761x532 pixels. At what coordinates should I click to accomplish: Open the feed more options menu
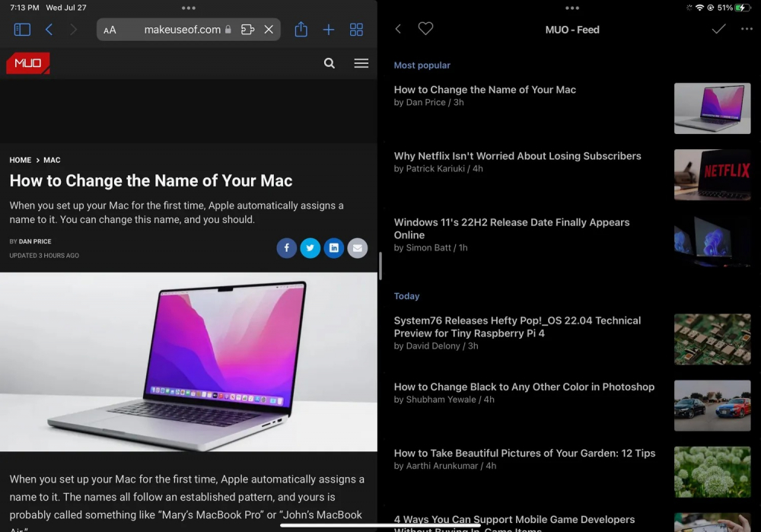pyautogui.click(x=746, y=29)
